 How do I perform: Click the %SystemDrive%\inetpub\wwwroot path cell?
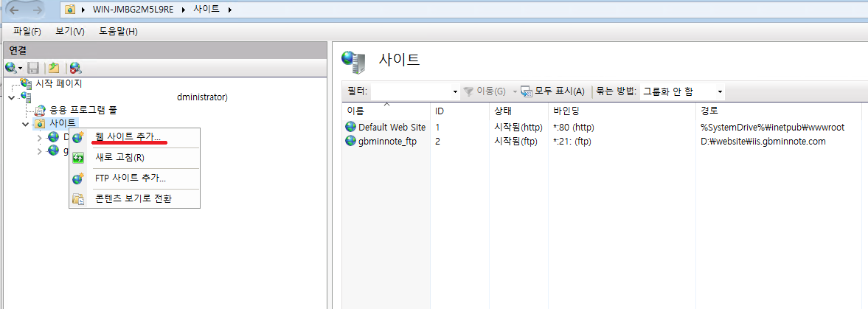coord(772,128)
